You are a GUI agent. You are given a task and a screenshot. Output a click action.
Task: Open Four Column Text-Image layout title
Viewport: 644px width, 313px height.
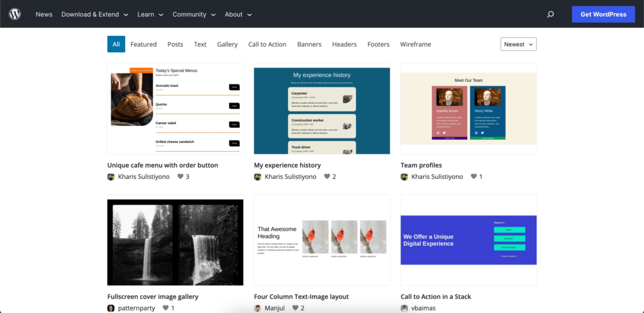(301, 297)
